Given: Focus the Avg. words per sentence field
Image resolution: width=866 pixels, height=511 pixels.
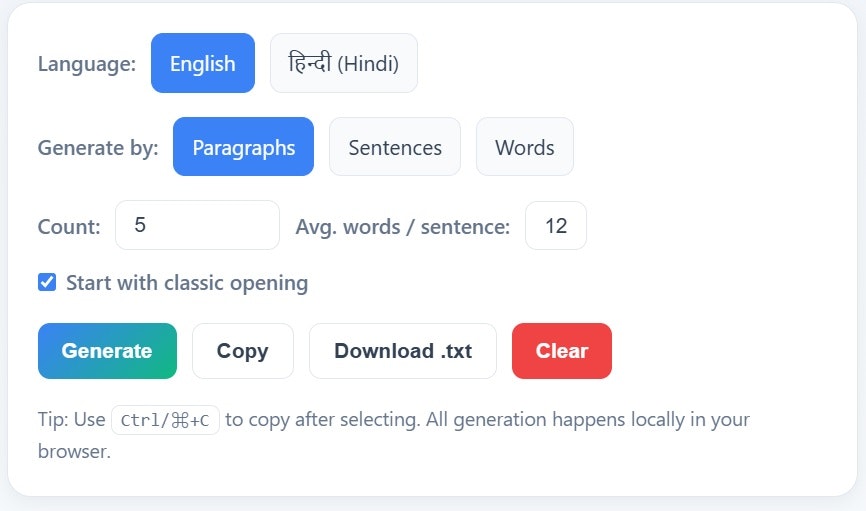Looking at the screenshot, I should pyautogui.click(x=556, y=225).
